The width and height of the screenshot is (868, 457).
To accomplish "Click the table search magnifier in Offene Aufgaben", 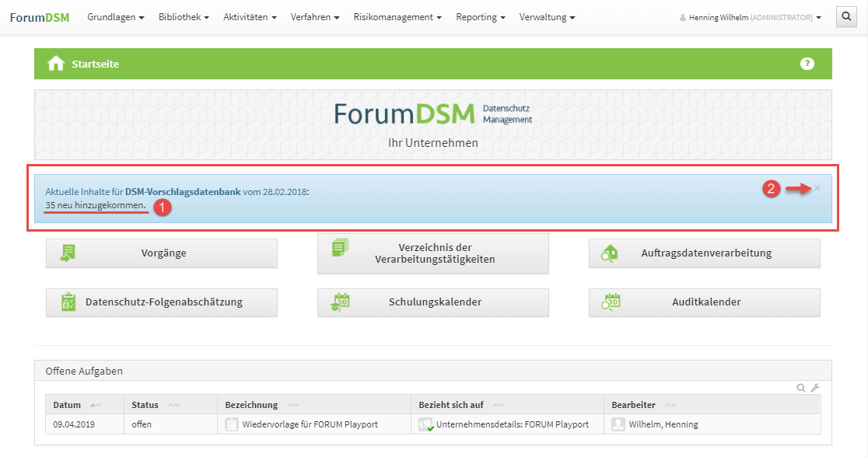I will pos(801,388).
